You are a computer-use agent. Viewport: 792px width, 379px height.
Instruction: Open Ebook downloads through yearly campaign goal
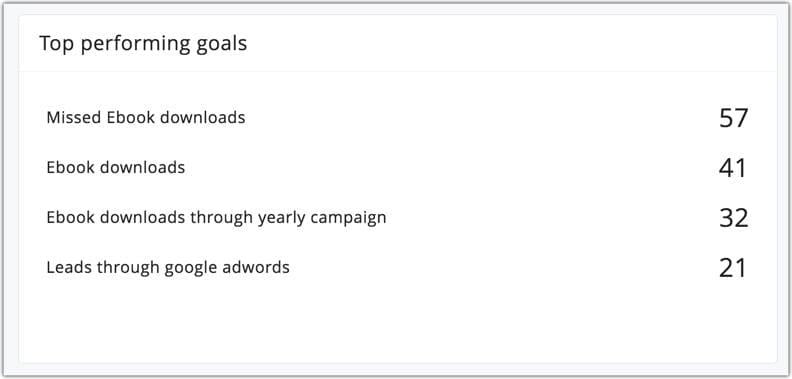pos(216,218)
